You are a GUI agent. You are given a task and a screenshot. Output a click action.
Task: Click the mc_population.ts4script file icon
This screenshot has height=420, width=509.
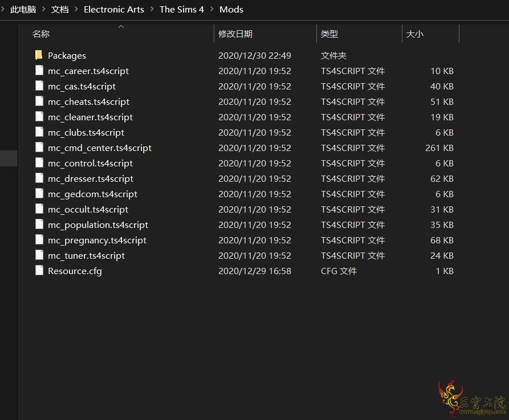click(x=39, y=225)
